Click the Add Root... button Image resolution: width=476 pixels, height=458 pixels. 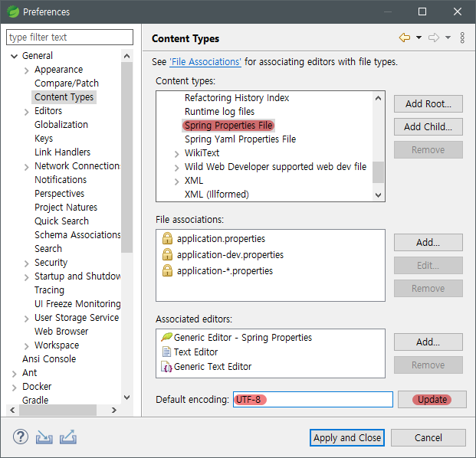click(428, 103)
